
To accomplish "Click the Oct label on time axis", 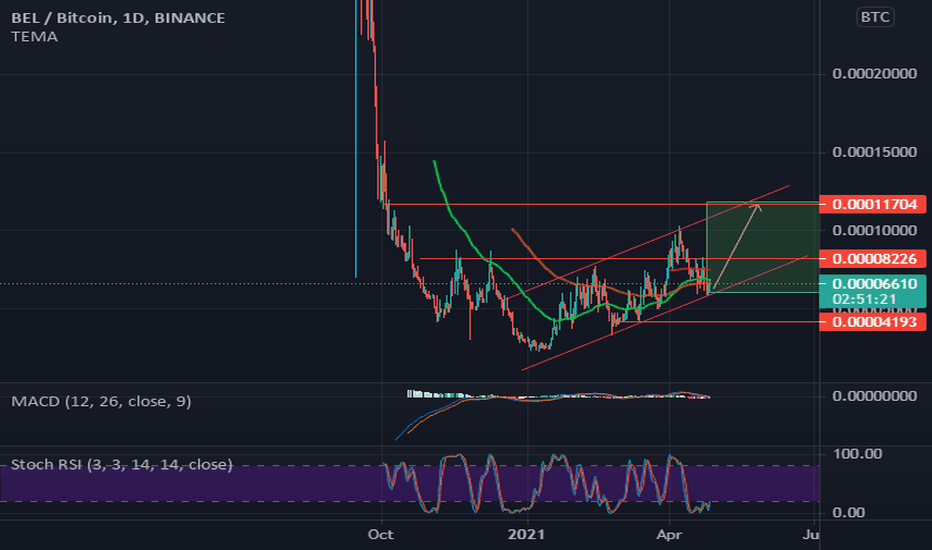I will pos(380,535).
